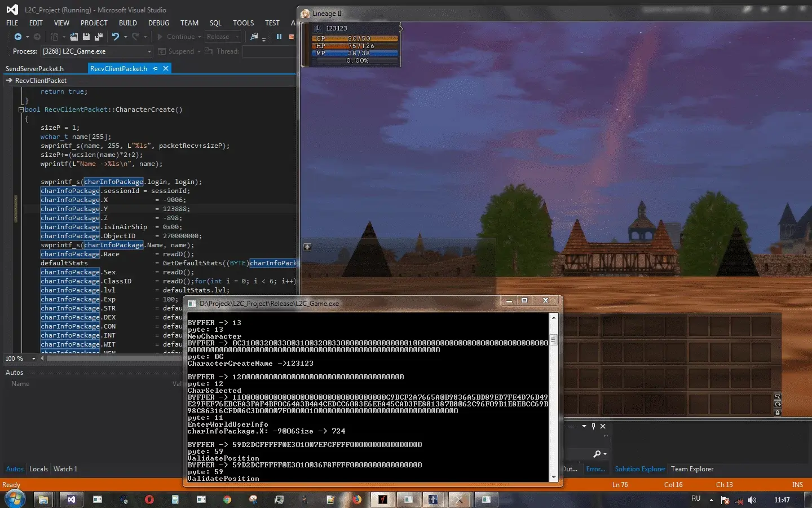Open the Opera browser taskbar icon
The image size is (812, 508).
(149, 500)
